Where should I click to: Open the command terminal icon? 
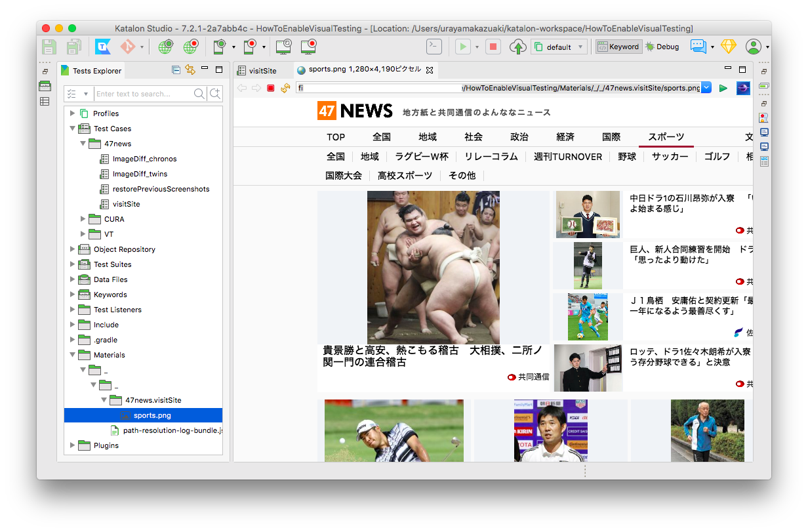(434, 47)
